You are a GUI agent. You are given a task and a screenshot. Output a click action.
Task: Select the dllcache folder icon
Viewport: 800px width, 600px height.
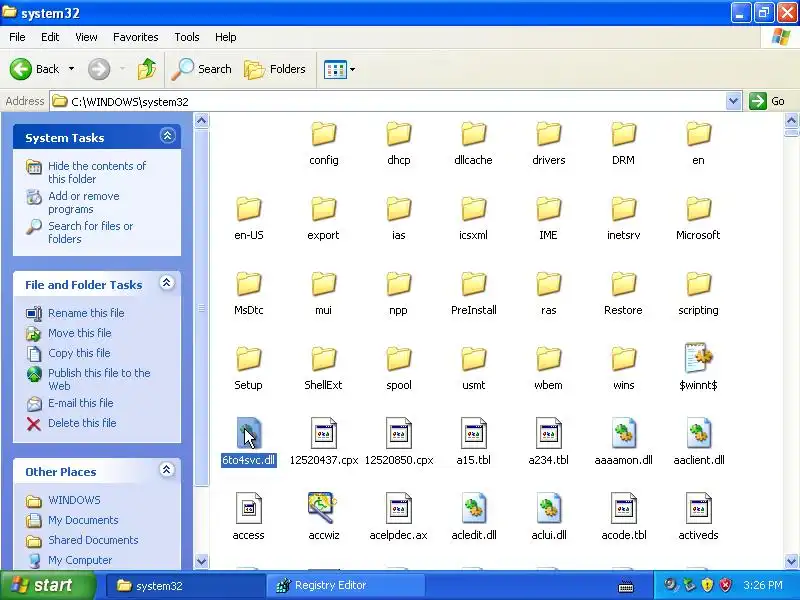pyautogui.click(x=473, y=134)
